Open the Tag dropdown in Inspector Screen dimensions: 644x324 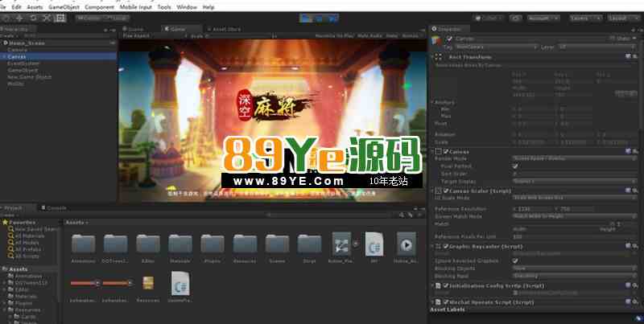pyautogui.click(x=496, y=47)
